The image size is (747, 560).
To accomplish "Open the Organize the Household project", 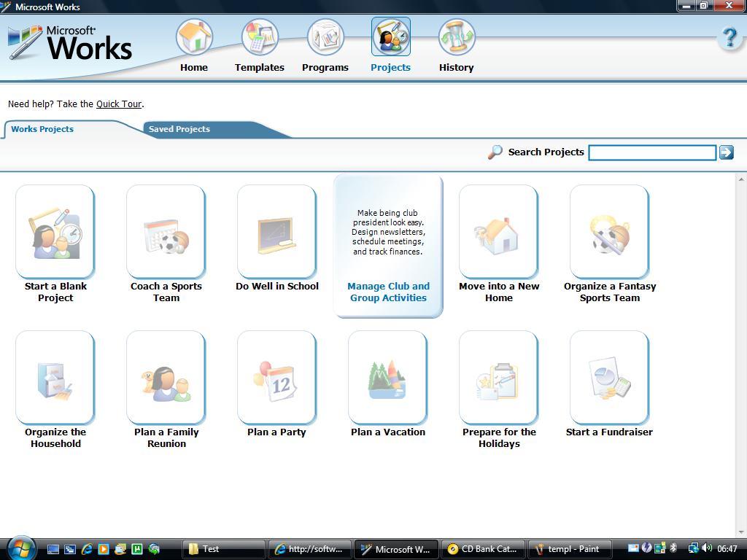I will click(x=55, y=378).
